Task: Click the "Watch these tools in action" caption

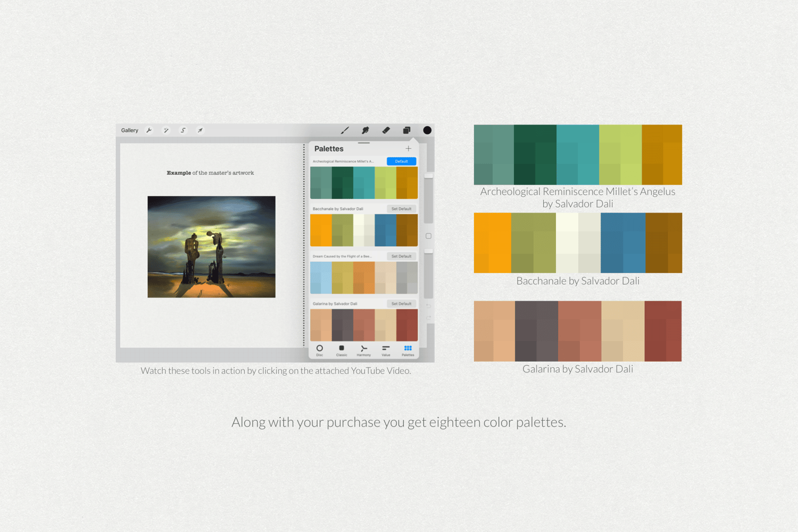Action: 276,371
